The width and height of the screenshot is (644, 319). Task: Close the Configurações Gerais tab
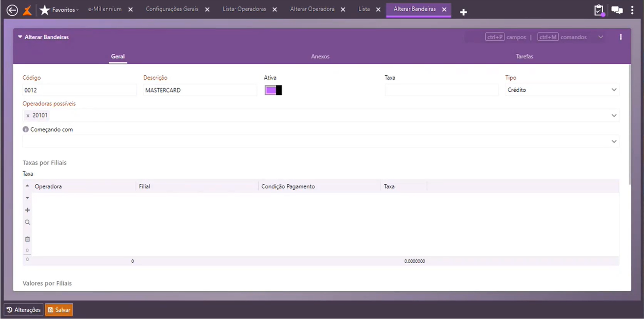207,9
